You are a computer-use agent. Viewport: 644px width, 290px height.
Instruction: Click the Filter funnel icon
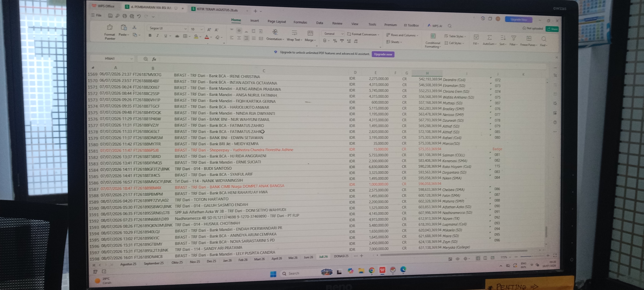[513, 38]
